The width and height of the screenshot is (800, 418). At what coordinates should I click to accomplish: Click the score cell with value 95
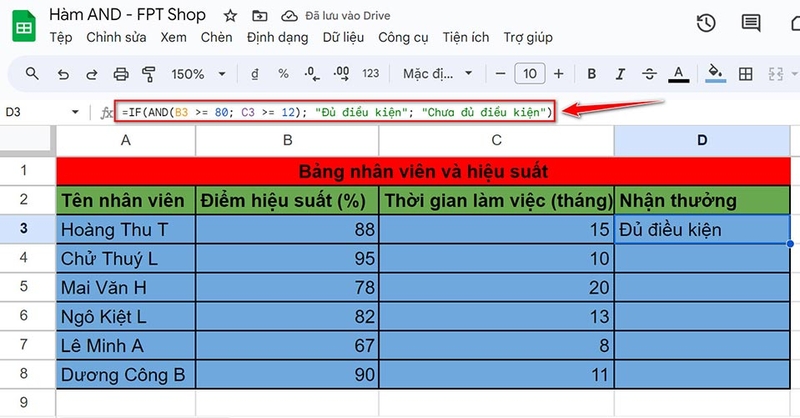click(x=287, y=259)
